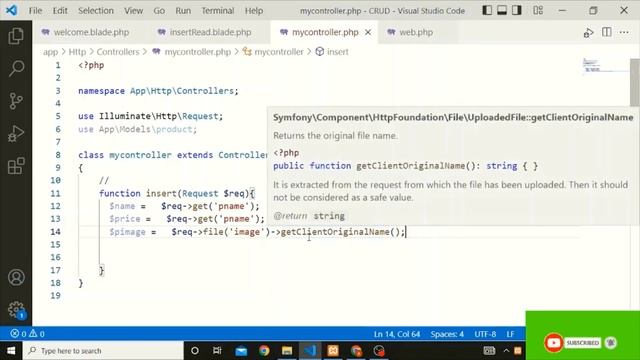Open Task View on taskbar
This screenshot has height=360, width=640.
point(217,351)
